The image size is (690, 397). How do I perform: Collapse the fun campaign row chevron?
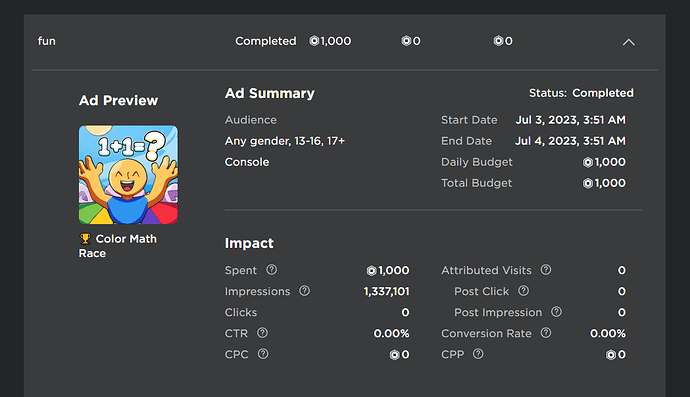coord(628,42)
